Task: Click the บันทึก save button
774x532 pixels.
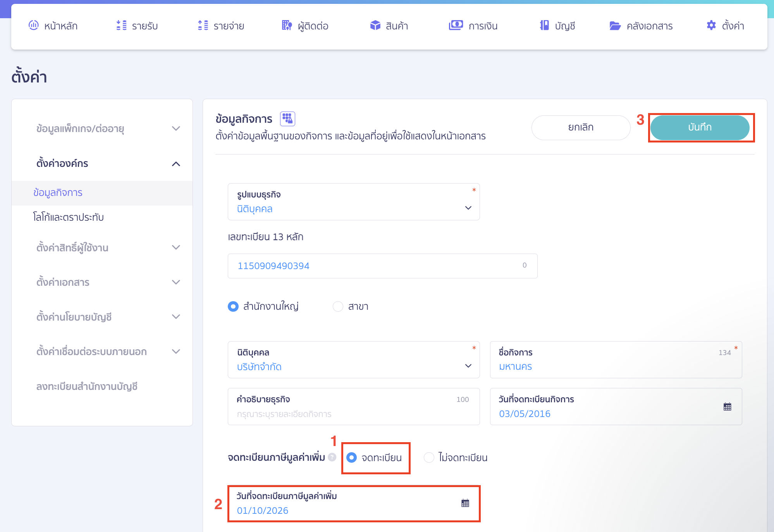Action: pos(700,127)
